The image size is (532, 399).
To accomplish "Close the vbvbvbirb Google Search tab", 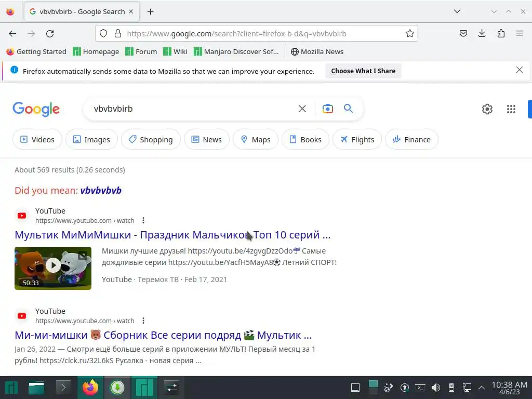I will point(131,11).
